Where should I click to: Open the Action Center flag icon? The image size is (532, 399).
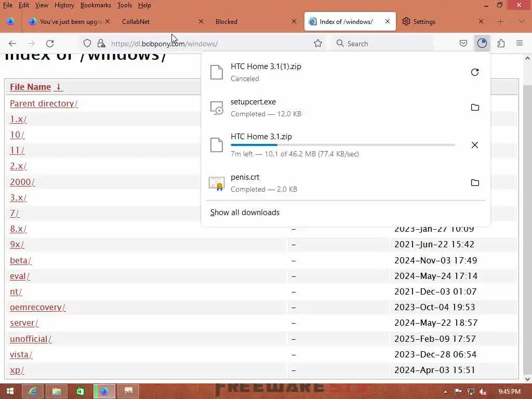point(458,392)
